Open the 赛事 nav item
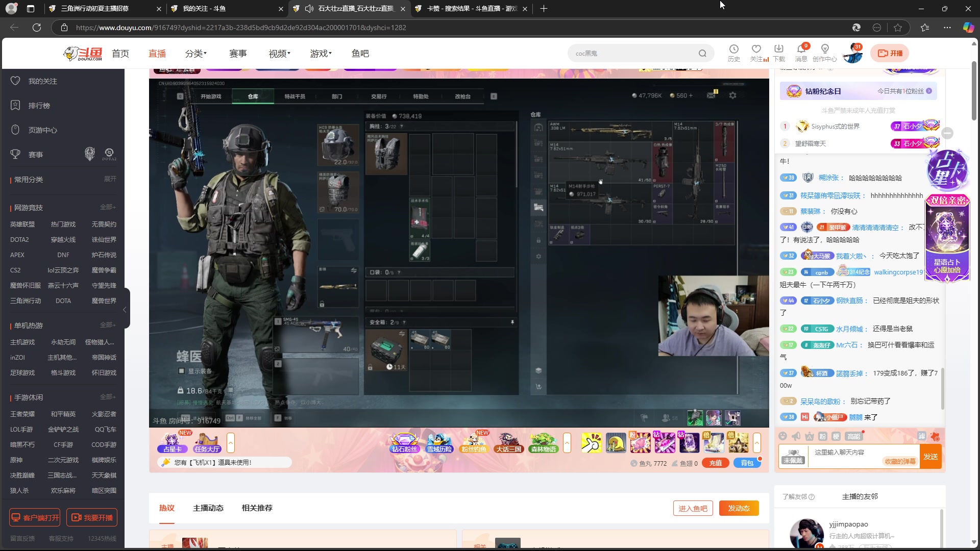 (x=238, y=54)
